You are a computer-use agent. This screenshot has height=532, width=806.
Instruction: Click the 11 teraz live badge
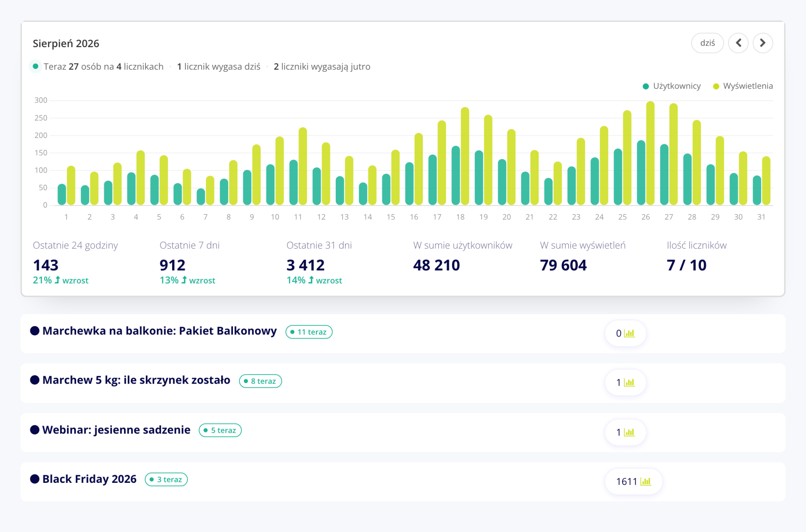[x=309, y=332]
